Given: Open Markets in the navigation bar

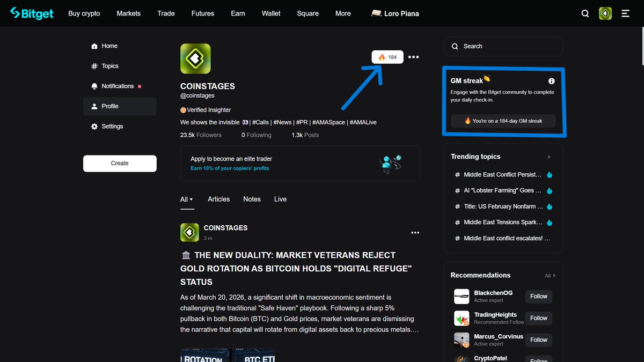Looking at the screenshot, I should [x=128, y=13].
